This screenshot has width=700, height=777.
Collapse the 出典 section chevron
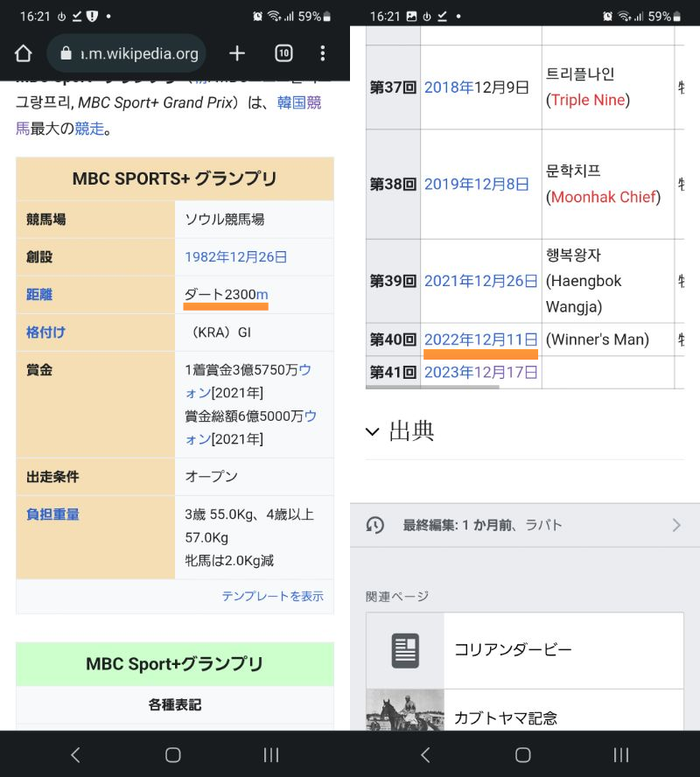373,431
